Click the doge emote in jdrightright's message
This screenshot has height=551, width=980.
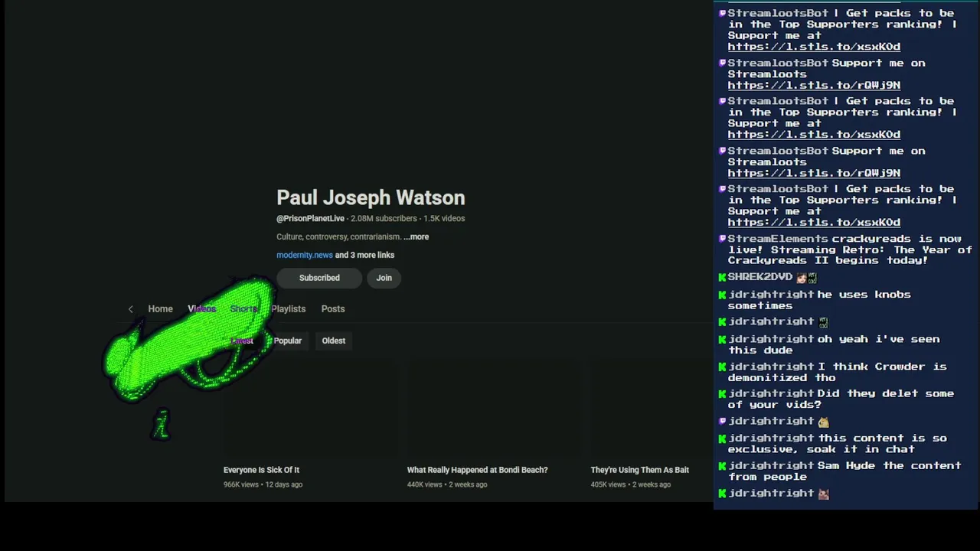823,422
